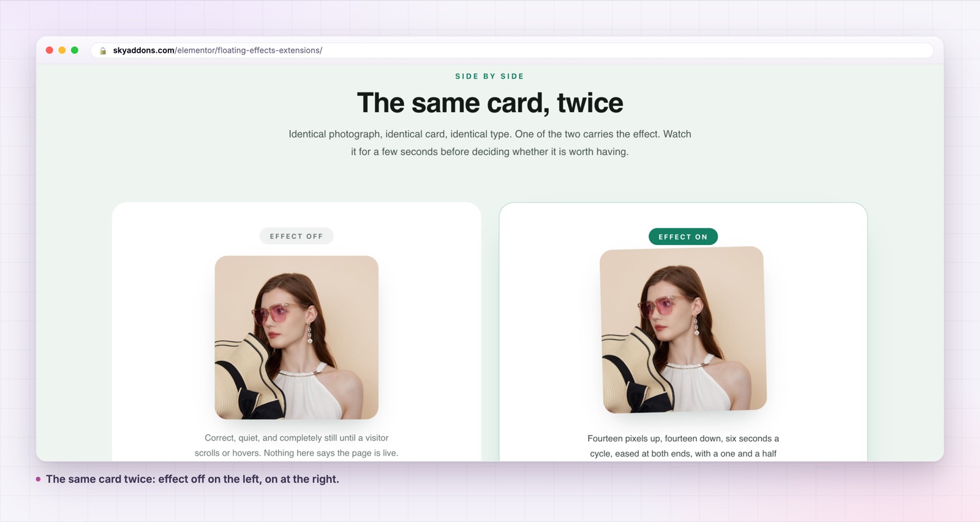Click the skyaddons.com URL address field
This screenshot has width=980, height=522.
click(x=512, y=50)
